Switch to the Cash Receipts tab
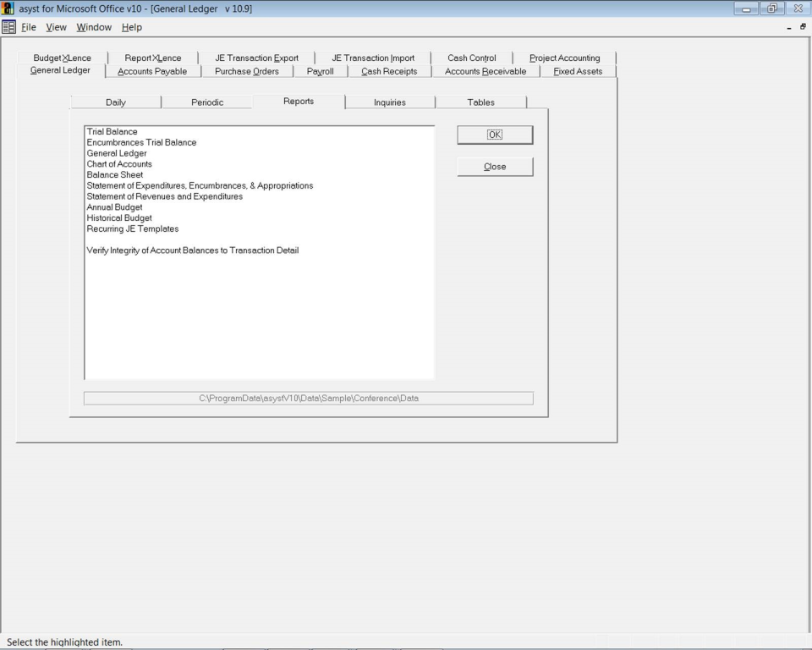Image resolution: width=812 pixels, height=650 pixels. tap(389, 72)
